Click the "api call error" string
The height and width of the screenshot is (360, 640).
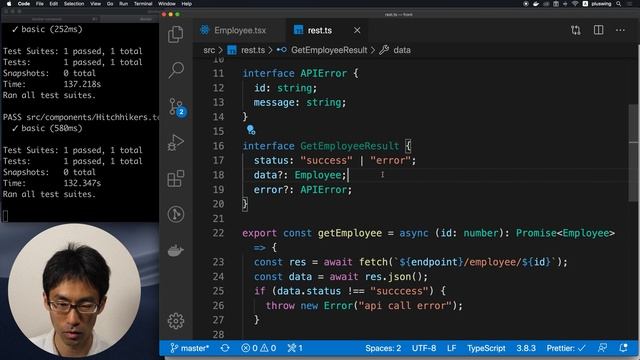(405, 306)
